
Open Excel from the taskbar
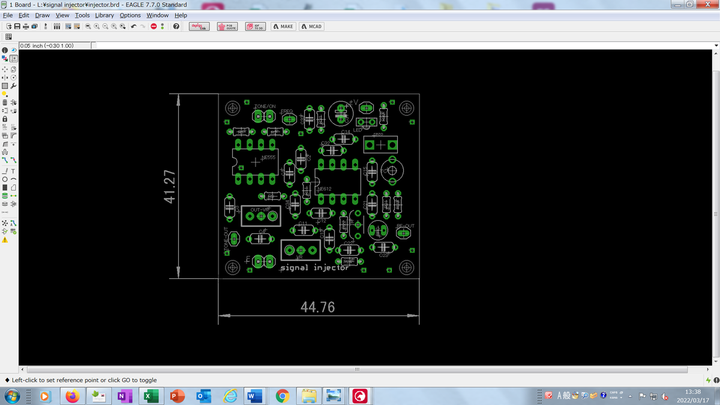pos(151,396)
